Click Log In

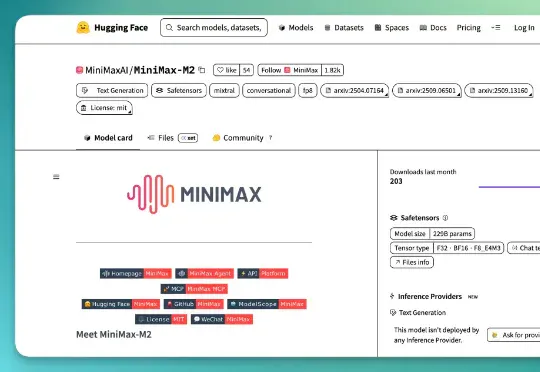coord(524,28)
